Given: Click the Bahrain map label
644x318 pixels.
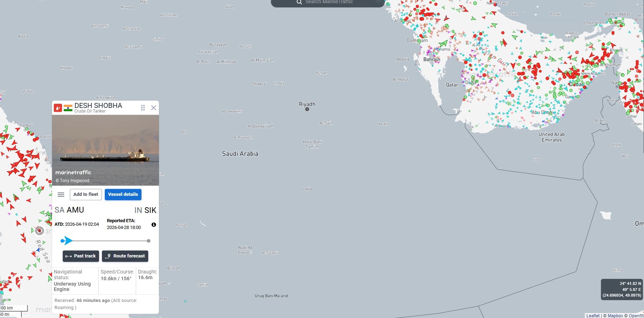Looking at the screenshot, I should (432, 59).
